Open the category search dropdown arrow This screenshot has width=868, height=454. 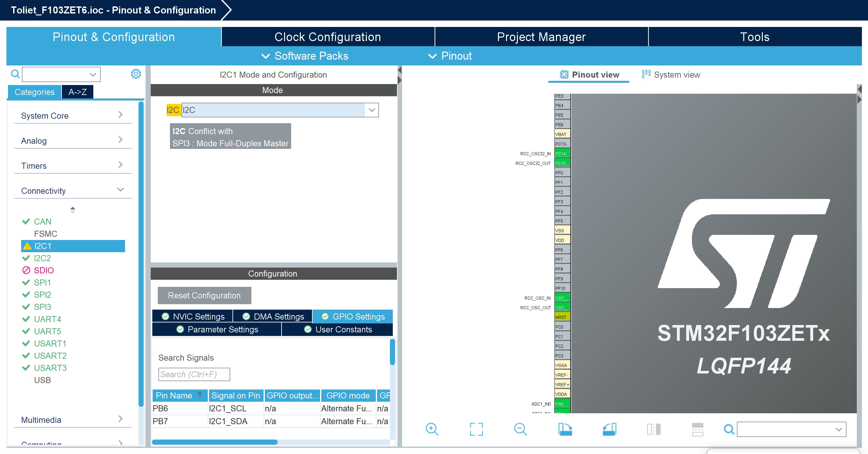pyautogui.click(x=93, y=74)
